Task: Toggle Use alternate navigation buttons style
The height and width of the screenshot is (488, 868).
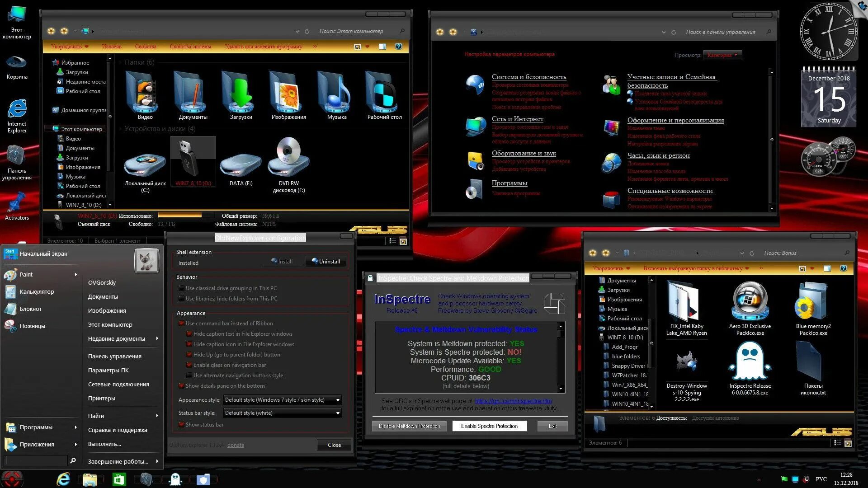Action: [x=189, y=375]
